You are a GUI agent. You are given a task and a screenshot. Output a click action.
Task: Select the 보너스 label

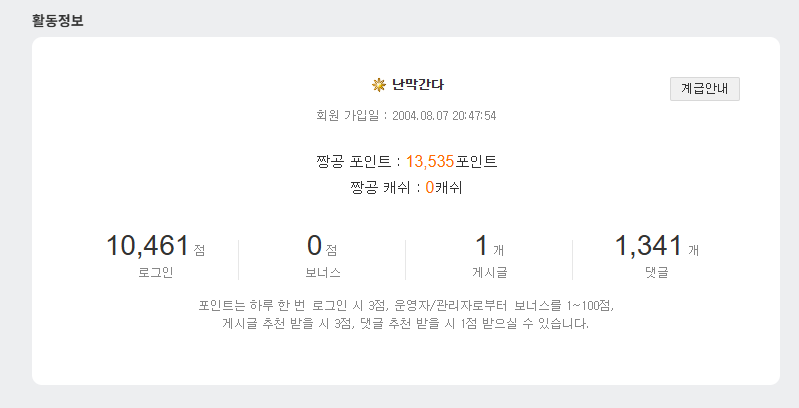click(323, 271)
